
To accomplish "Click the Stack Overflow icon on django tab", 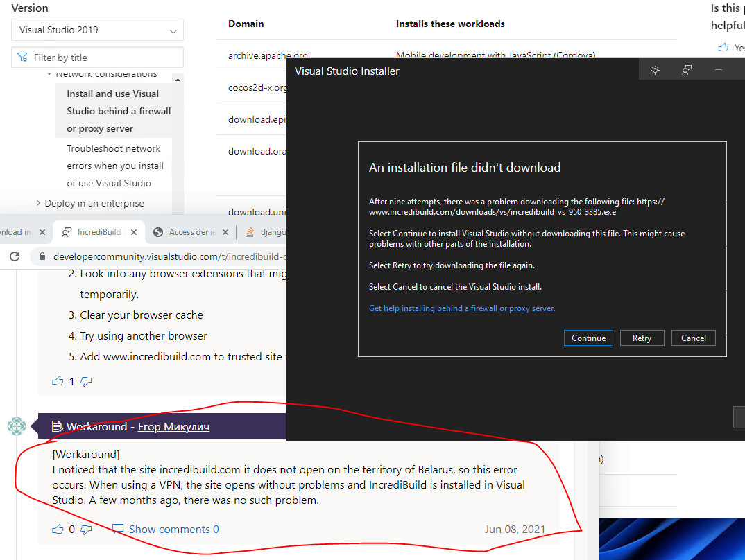I will pos(250,232).
